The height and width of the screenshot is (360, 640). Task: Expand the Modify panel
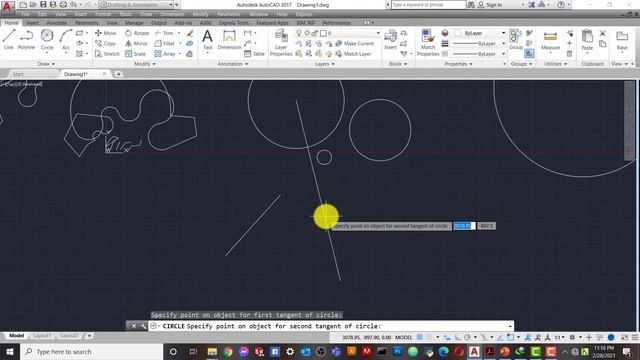pos(145,64)
